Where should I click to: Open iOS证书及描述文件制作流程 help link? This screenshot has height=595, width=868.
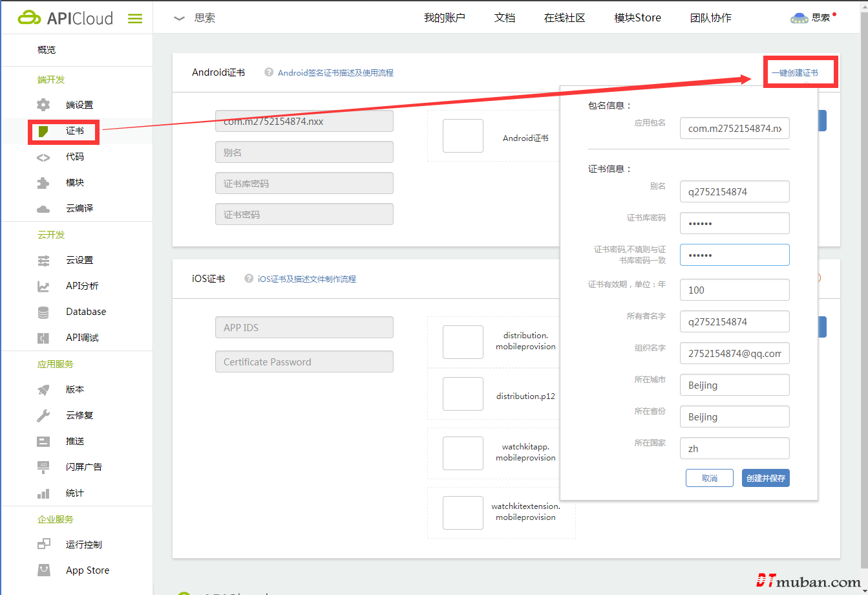pos(306,279)
